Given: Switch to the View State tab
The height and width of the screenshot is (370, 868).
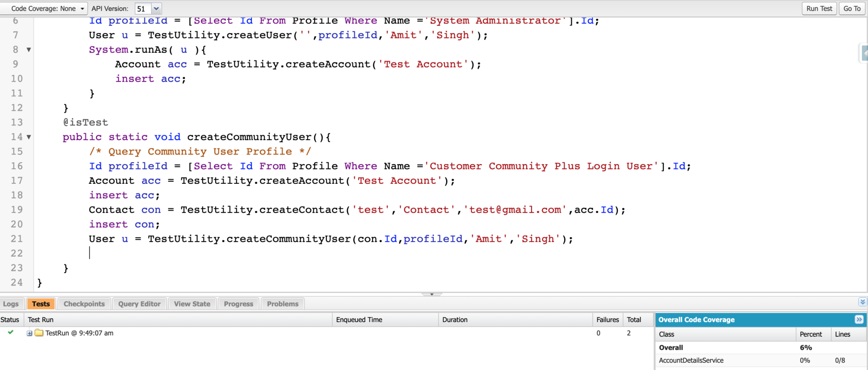Looking at the screenshot, I should click(192, 304).
